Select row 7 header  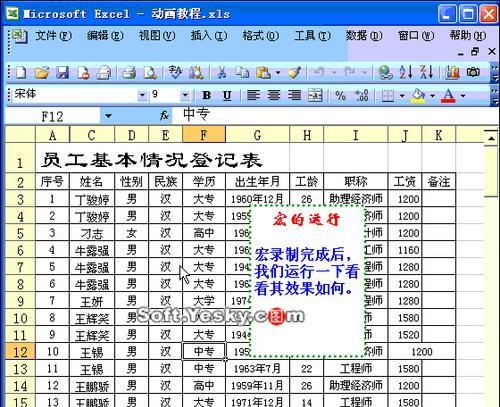pos(20,267)
